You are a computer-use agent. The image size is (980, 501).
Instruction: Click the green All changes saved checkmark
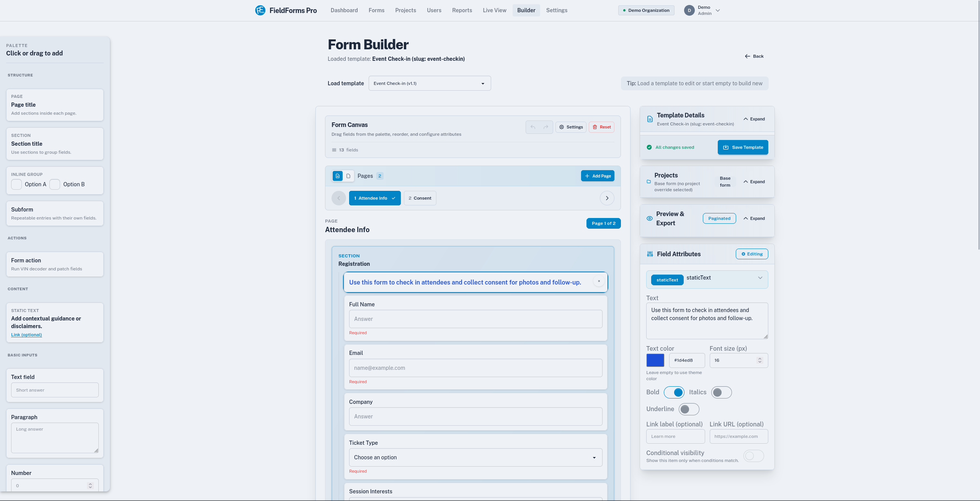649,147
